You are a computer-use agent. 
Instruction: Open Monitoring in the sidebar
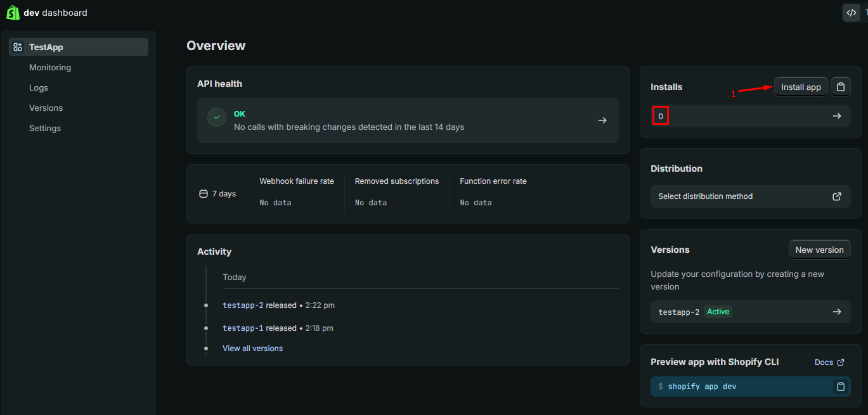tap(50, 67)
